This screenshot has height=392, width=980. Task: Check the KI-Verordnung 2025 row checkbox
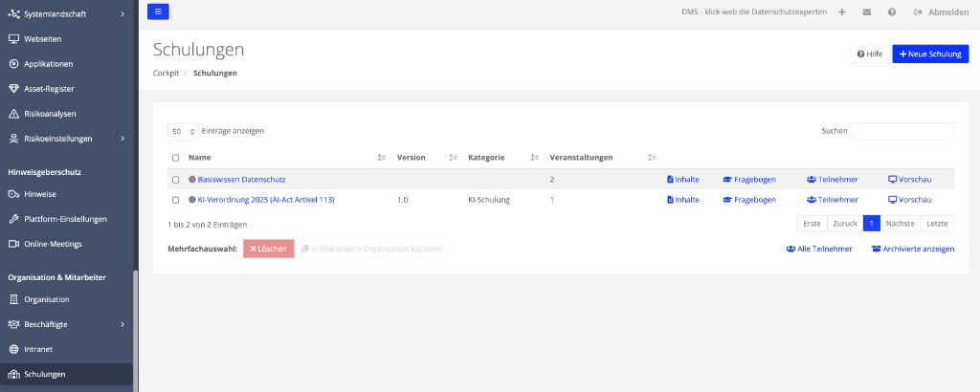click(x=176, y=201)
